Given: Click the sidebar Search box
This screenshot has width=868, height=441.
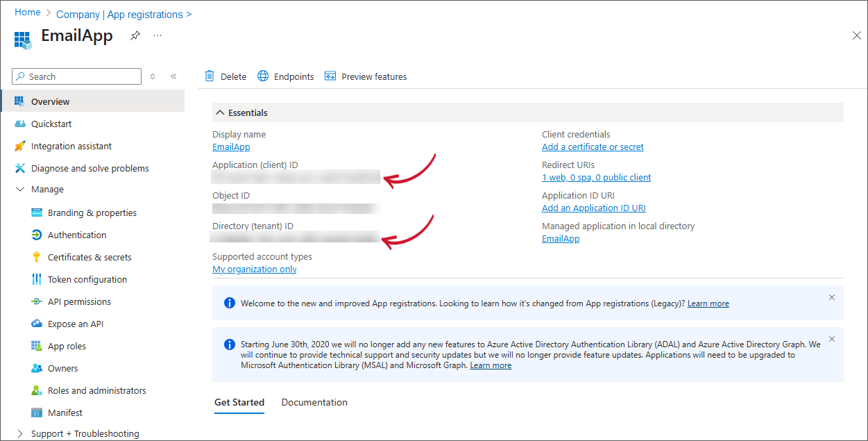Looking at the screenshot, I should [77, 76].
